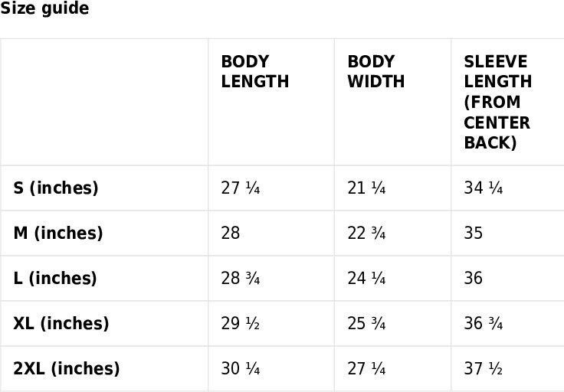564x392 pixels.
Task: Select the XL (inches) row label
Action: click(x=61, y=323)
